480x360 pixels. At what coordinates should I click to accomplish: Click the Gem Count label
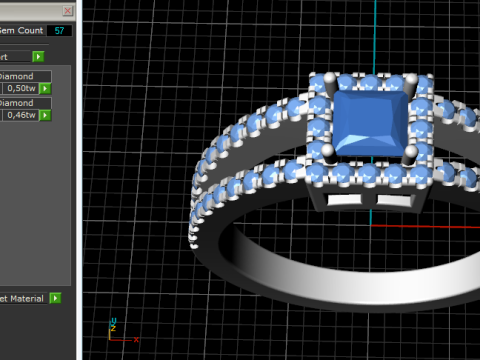pos(22,31)
